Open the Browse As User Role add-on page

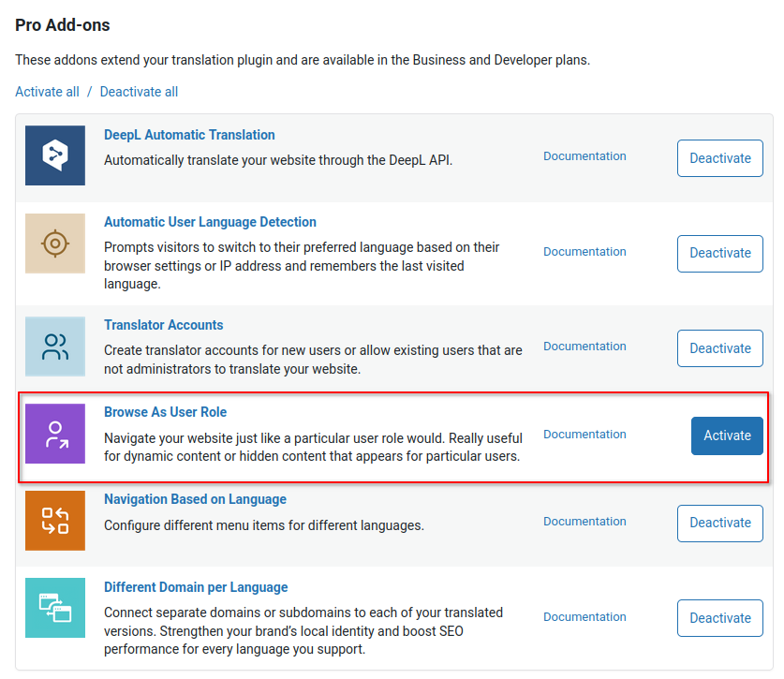pyautogui.click(x=165, y=412)
